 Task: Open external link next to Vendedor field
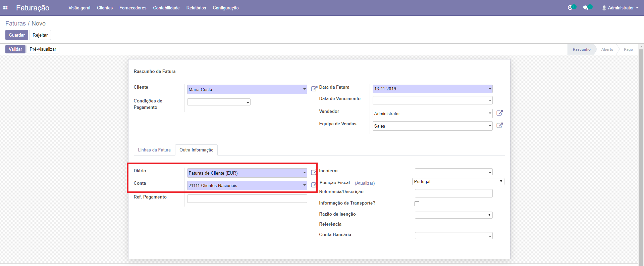tap(499, 113)
